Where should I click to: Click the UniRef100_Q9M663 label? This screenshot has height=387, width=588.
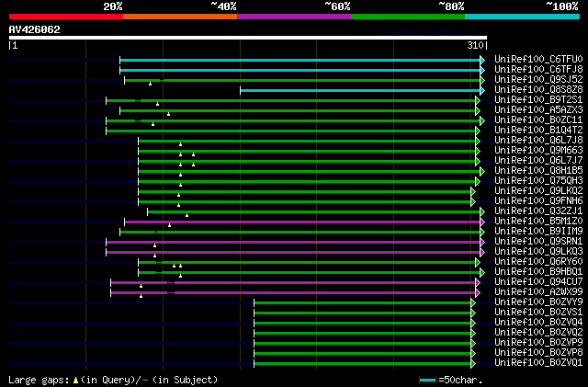click(538, 151)
